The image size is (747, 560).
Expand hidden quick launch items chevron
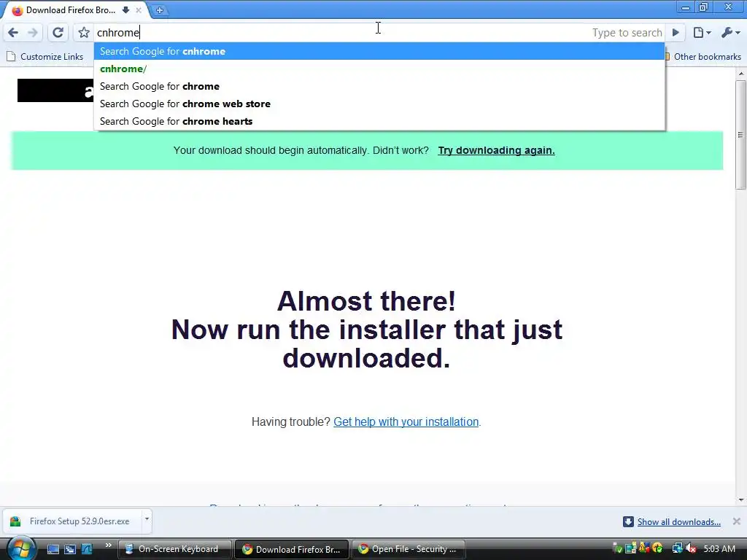click(x=108, y=545)
